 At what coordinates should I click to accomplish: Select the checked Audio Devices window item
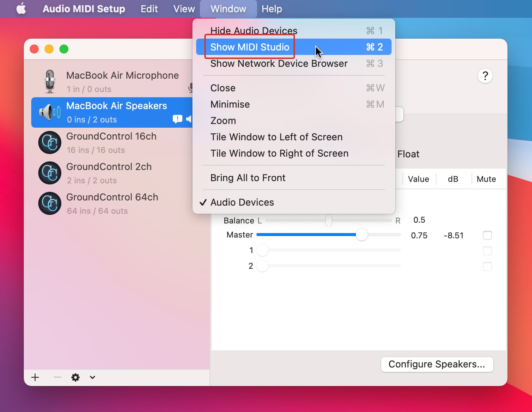pyautogui.click(x=294, y=202)
